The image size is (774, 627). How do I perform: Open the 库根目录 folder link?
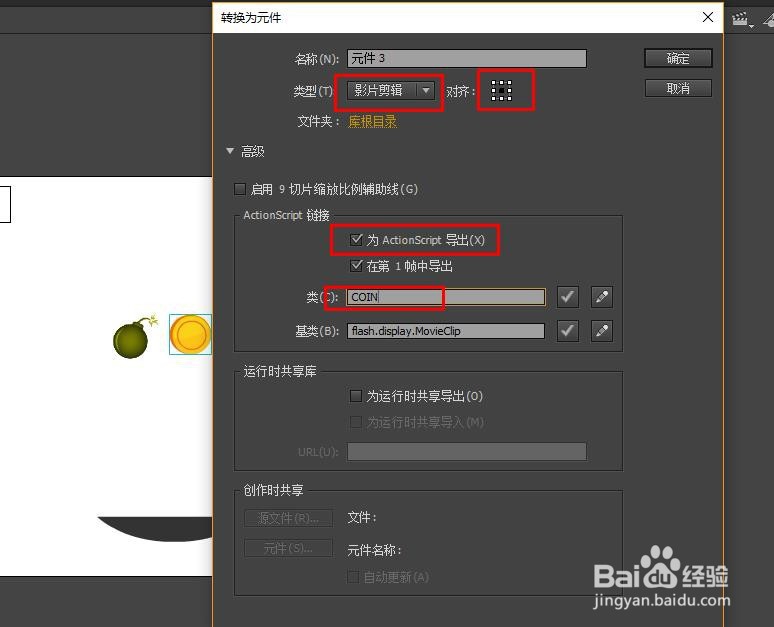click(373, 121)
